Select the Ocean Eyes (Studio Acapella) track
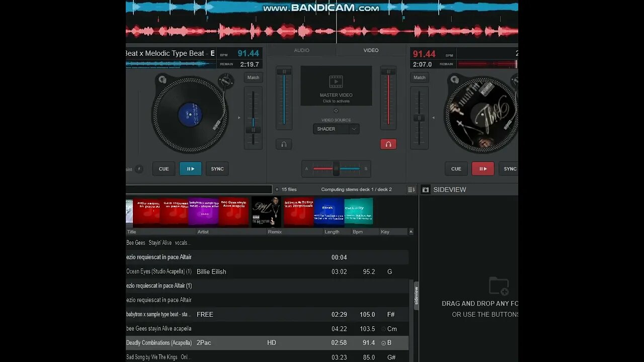 [267, 271]
